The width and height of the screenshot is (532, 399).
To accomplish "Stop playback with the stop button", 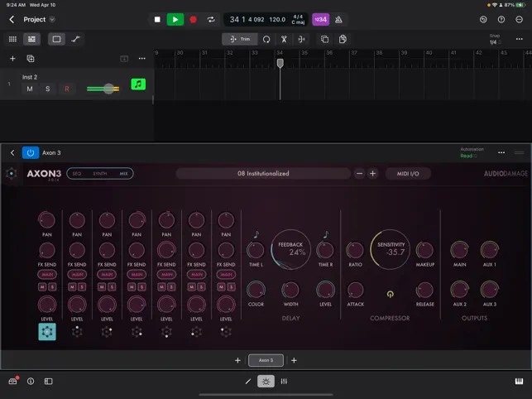I will (157, 20).
